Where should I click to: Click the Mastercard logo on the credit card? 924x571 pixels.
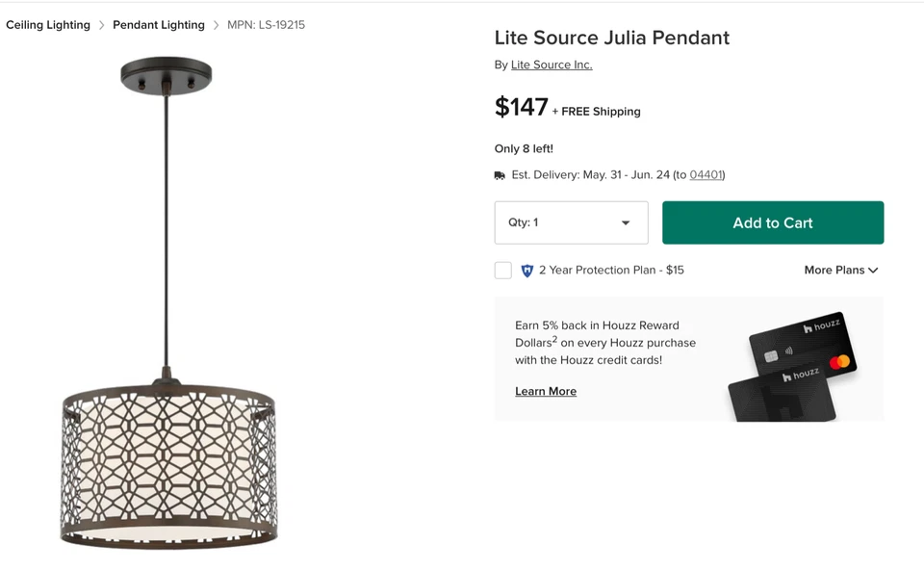point(839,362)
